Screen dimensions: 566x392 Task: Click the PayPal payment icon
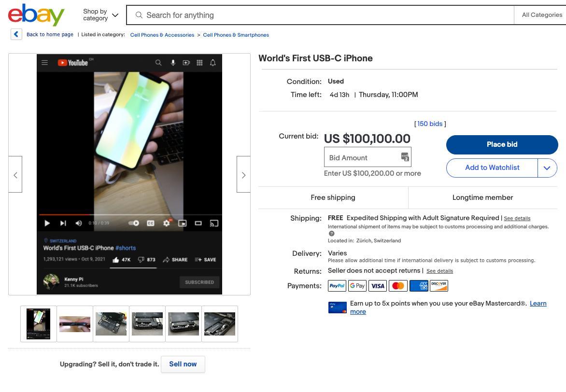tap(337, 286)
